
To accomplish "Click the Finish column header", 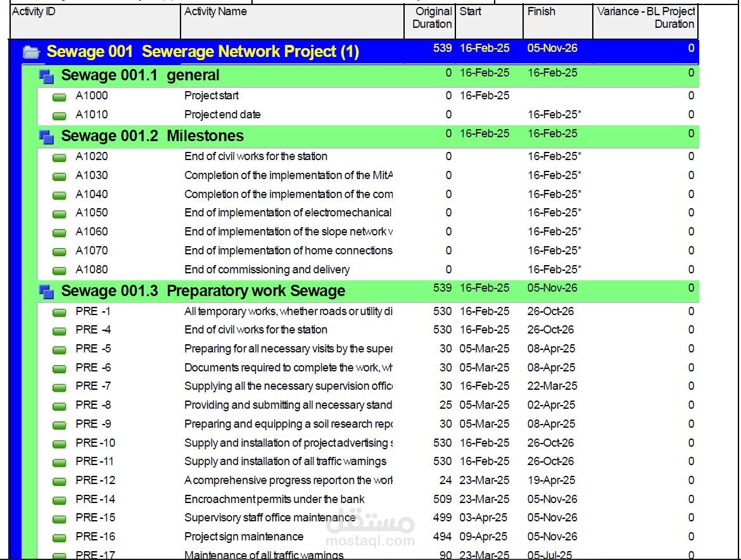I will pyautogui.click(x=557, y=22).
